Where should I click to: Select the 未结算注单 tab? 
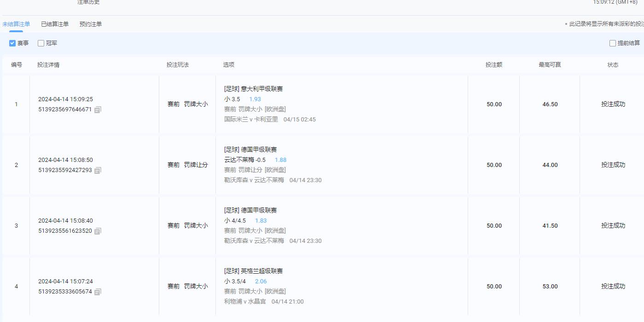(x=16, y=24)
